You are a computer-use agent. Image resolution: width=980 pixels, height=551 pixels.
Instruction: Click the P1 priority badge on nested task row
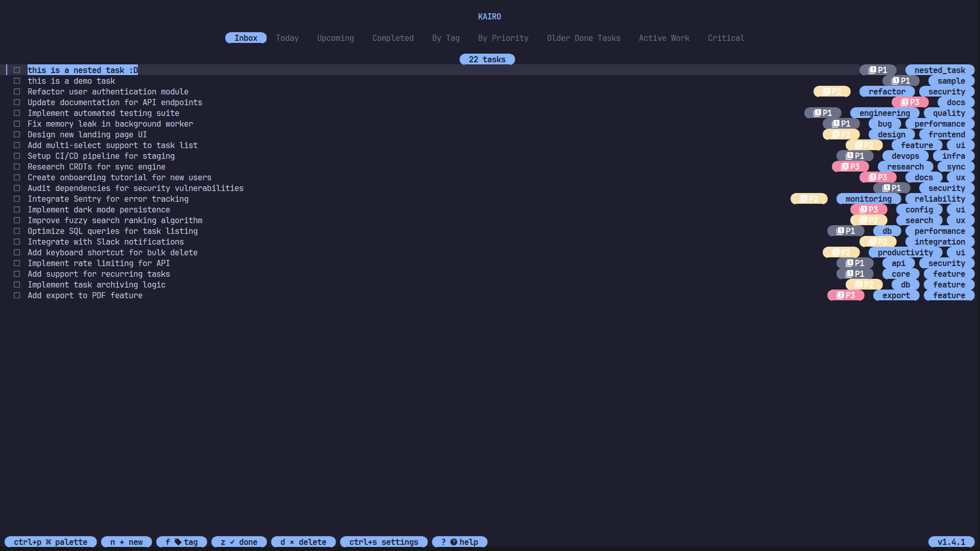[878, 70]
